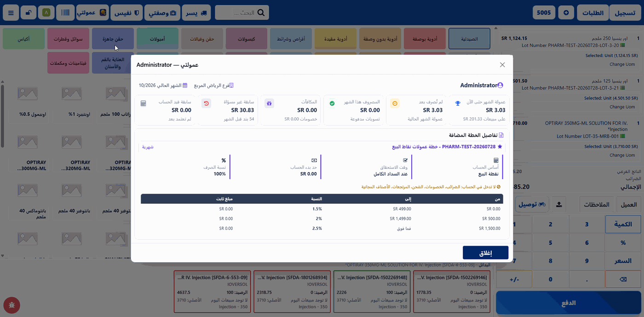Select the % discount mode
The width and height of the screenshot is (644, 317).
pyautogui.click(x=623, y=242)
